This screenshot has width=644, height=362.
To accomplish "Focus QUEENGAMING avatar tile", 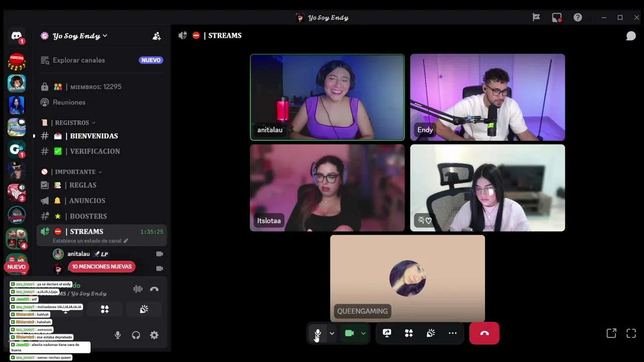I will [408, 279].
